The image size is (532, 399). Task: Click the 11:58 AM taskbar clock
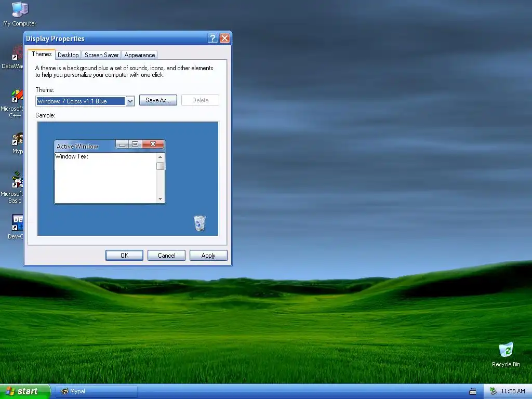(x=513, y=391)
